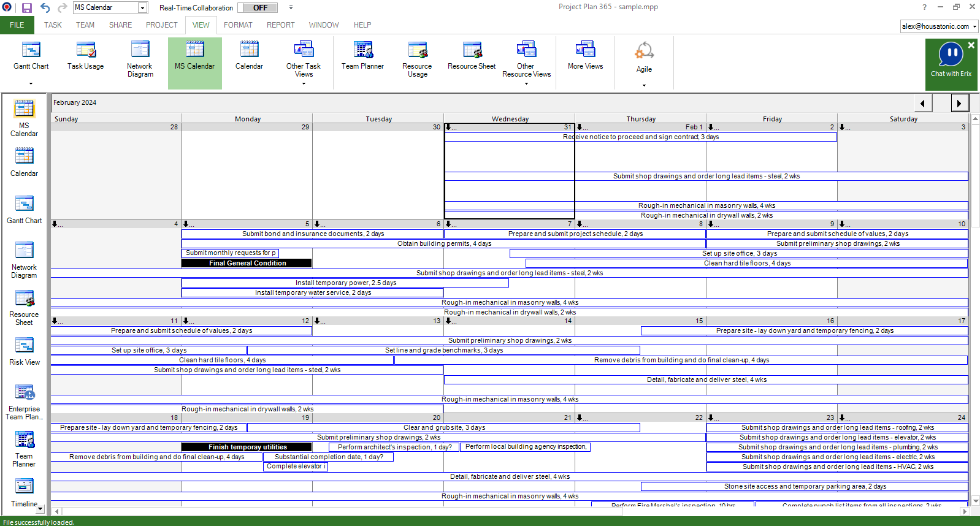Open account dropdown alex@housatonic.com

click(x=974, y=26)
